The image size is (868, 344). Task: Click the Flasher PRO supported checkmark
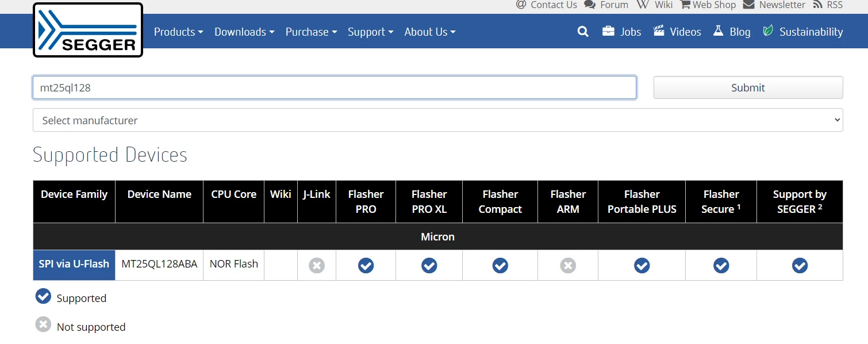coord(366,265)
